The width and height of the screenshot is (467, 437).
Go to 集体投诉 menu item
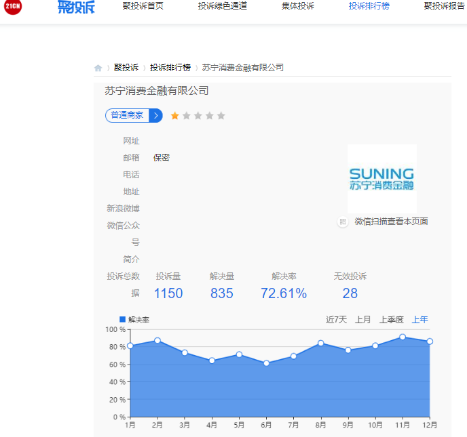[x=298, y=6]
